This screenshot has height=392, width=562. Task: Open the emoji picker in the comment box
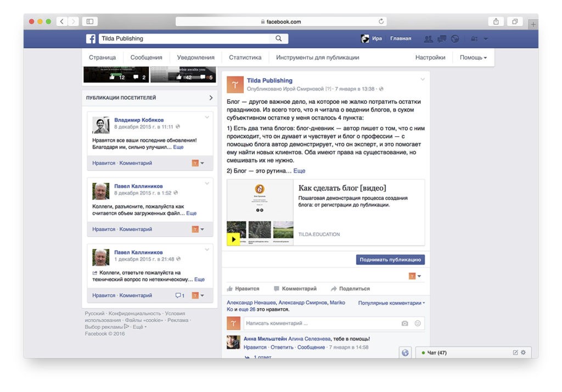pos(418,323)
